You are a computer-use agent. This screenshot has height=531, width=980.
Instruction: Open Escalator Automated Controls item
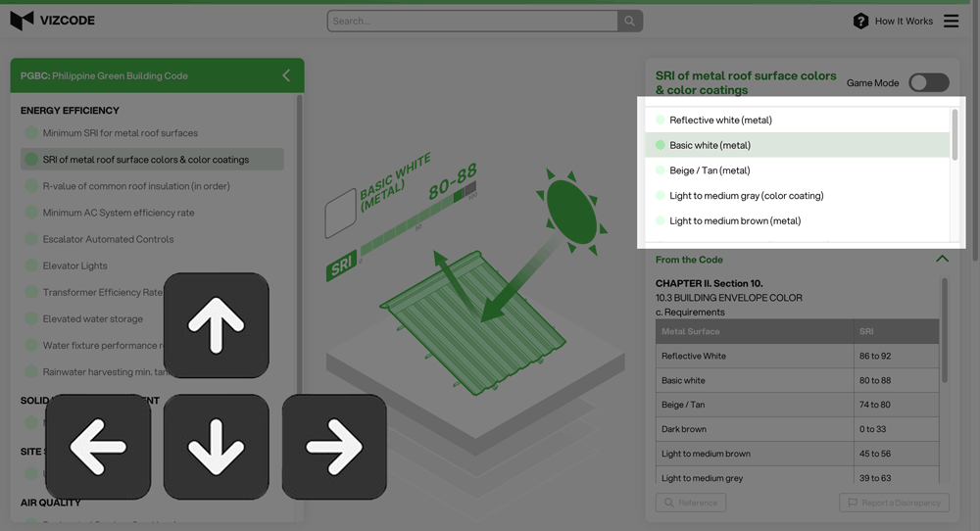coord(108,239)
